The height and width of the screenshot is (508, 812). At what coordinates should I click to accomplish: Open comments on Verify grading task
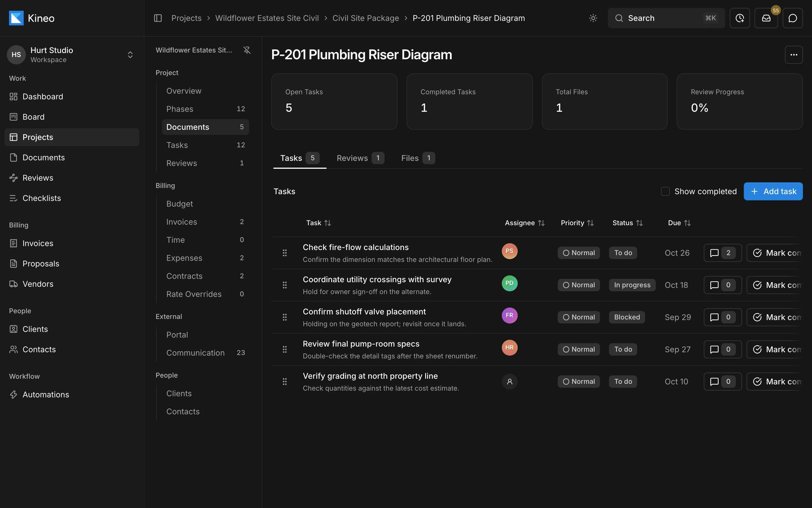click(722, 382)
